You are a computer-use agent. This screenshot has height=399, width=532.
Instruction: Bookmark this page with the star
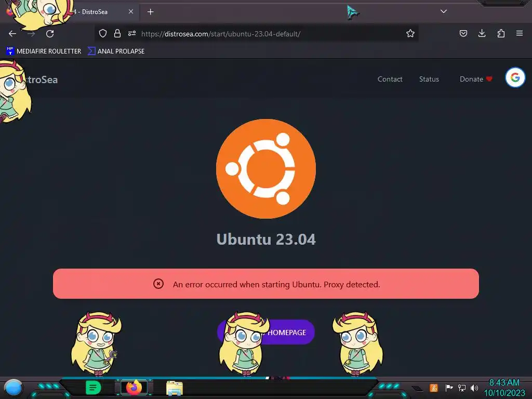tap(410, 33)
